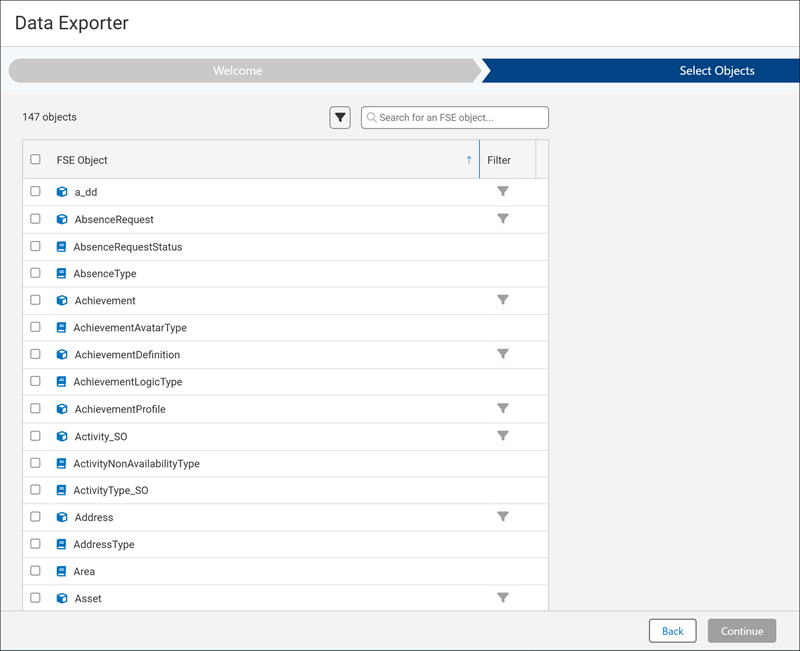Click the 147 objects count label
The image size is (800, 651).
(x=49, y=117)
